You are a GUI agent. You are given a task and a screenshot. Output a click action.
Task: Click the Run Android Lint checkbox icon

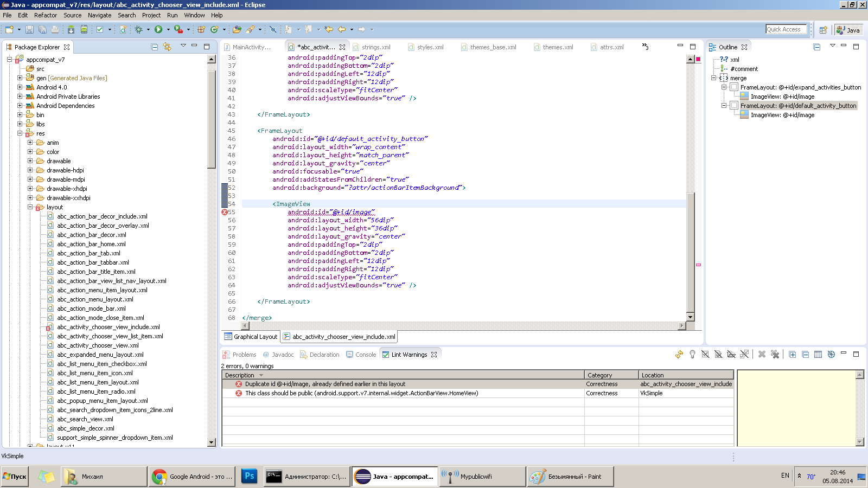pyautogui.click(x=100, y=29)
